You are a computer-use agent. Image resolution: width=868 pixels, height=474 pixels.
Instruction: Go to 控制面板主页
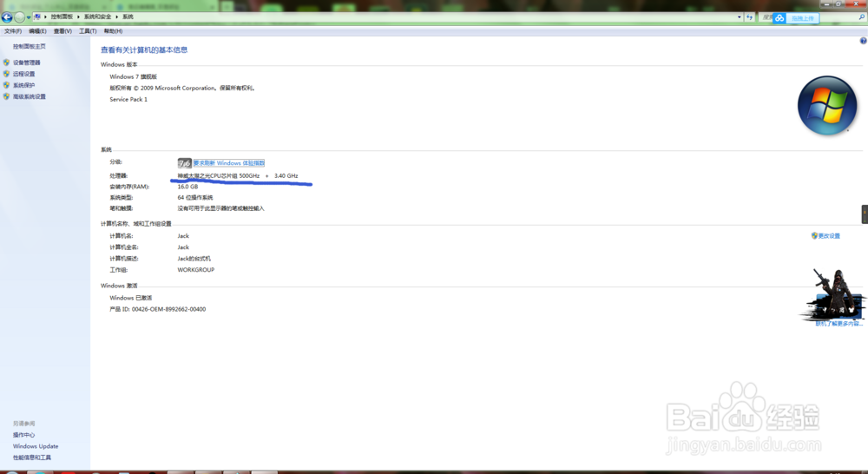[x=30, y=47]
